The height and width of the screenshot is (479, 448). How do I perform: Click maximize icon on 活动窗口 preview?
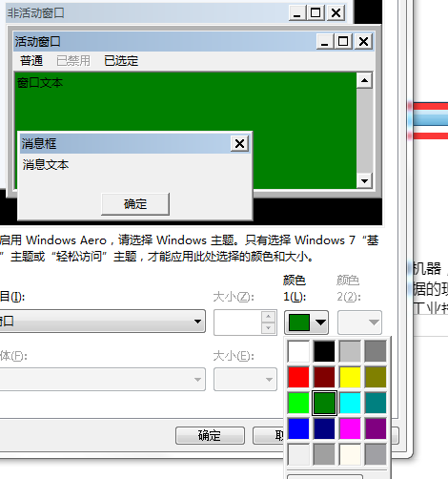coord(343,41)
